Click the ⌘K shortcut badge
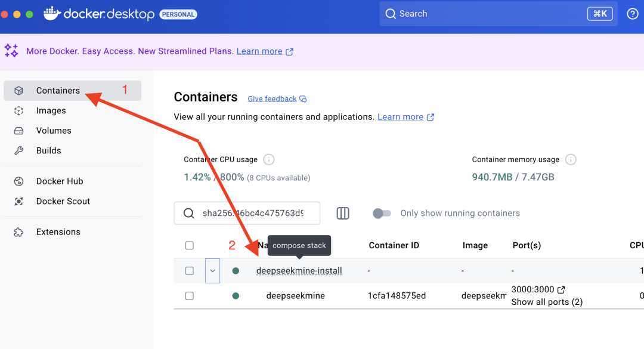Screen dimensions: 644x349 600,14
